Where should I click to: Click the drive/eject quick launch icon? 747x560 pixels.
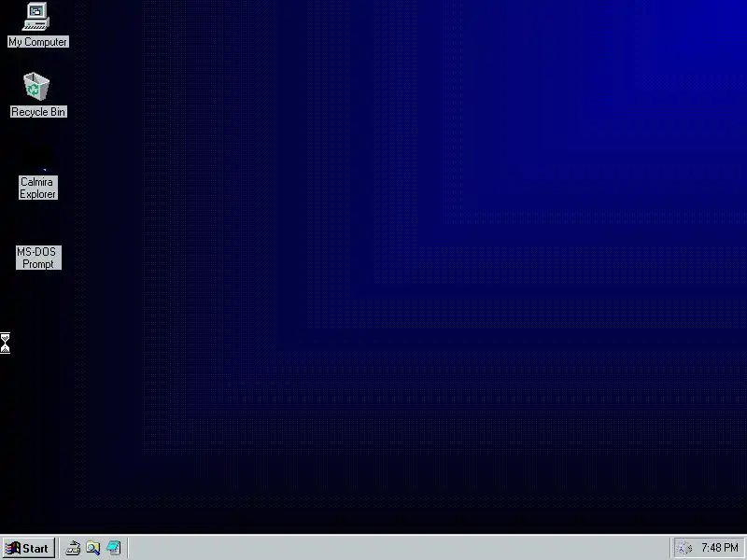(73, 548)
